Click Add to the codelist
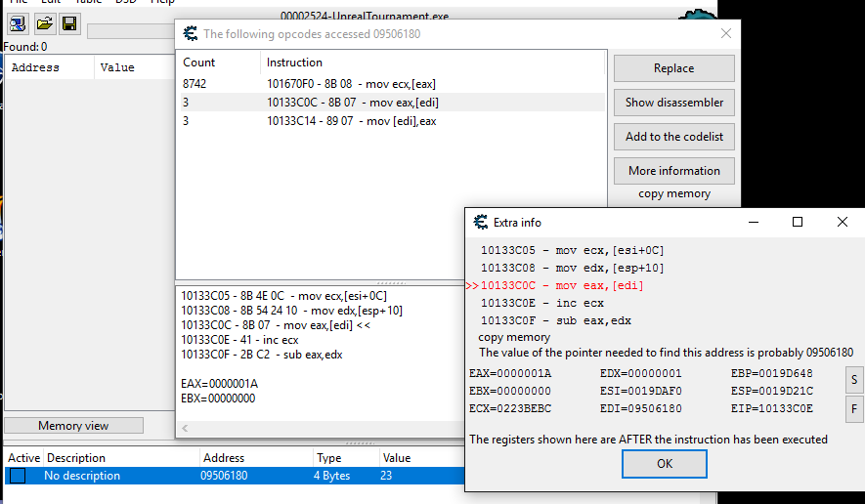This screenshot has height=504, width=865. click(673, 137)
